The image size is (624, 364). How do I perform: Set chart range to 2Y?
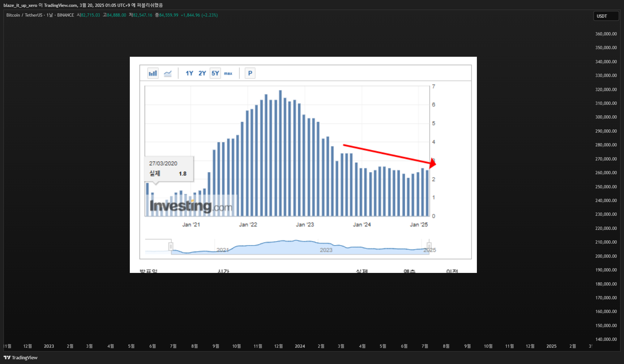pyautogui.click(x=202, y=73)
